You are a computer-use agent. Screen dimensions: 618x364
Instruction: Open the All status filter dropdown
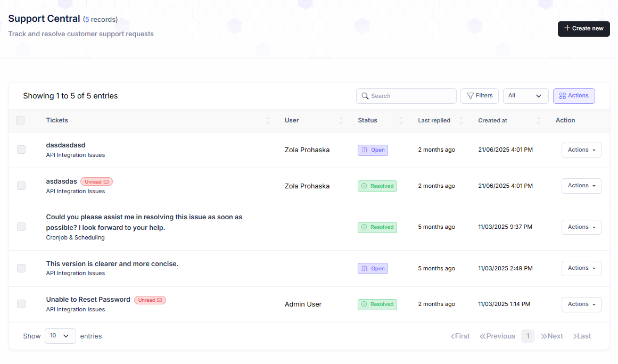(x=525, y=96)
